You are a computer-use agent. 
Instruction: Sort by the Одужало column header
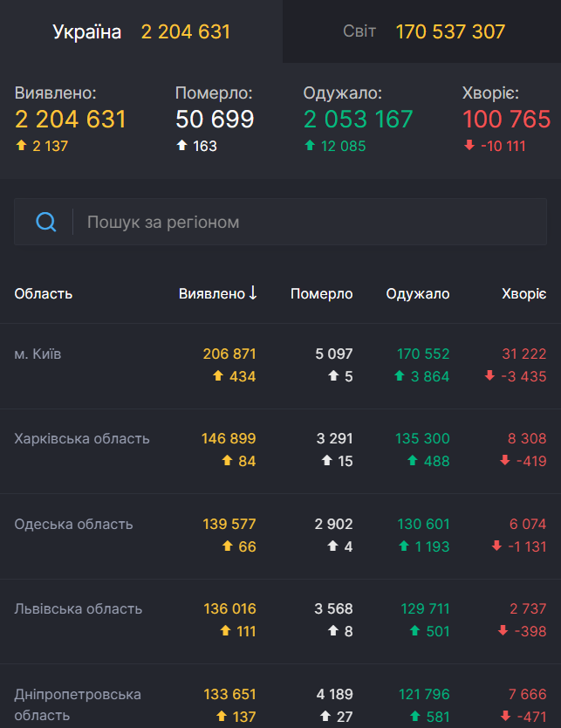coord(418,293)
